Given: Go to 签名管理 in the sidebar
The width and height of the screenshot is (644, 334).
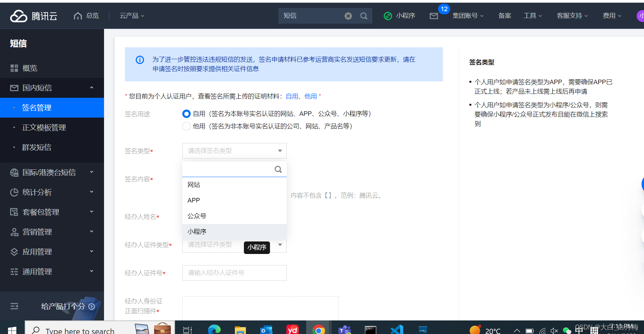Looking at the screenshot, I should (x=52, y=108).
